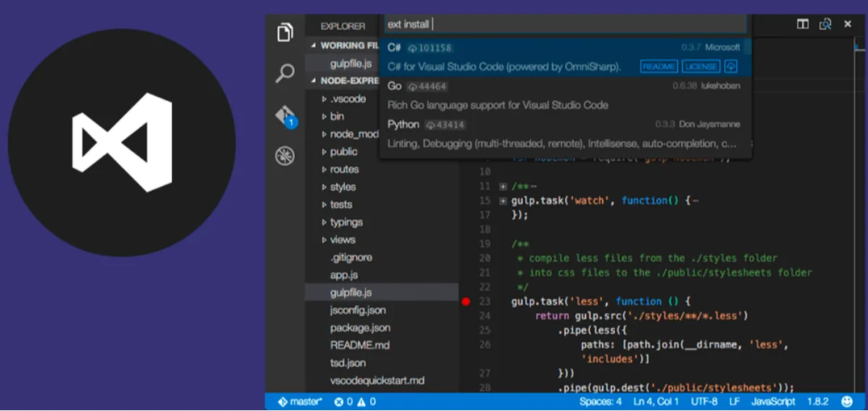
Task: Change file encoding UTF-8
Action: [x=705, y=402]
